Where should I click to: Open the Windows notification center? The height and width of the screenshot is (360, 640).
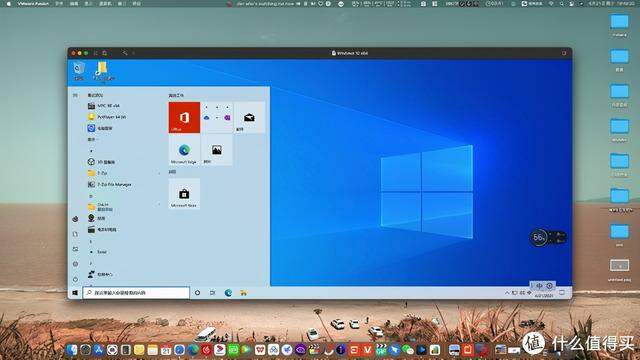pyautogui.click(x=562, y=293)
